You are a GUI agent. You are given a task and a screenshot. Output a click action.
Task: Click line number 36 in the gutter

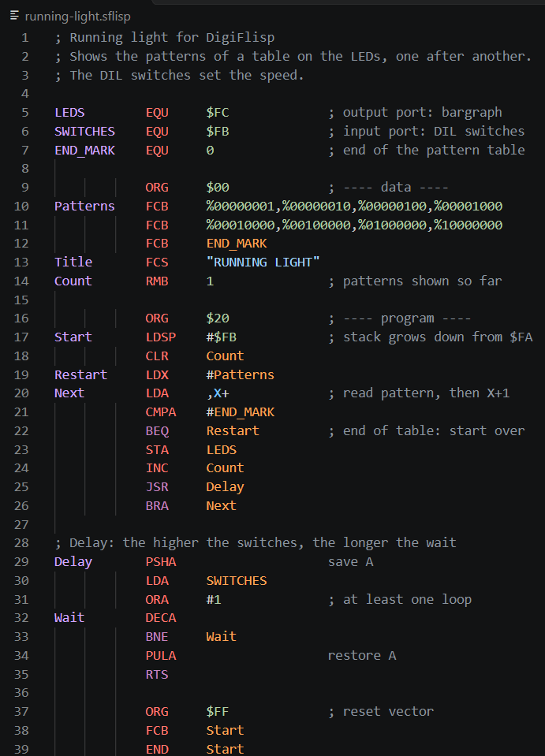21,692
